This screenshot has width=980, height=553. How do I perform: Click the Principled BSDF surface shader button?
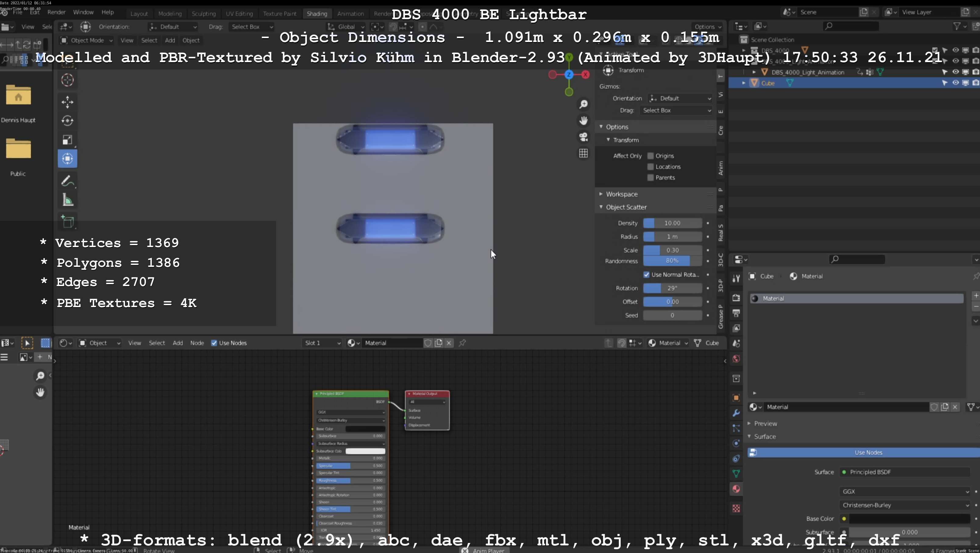pyautogui.click(x=905, y=472)
